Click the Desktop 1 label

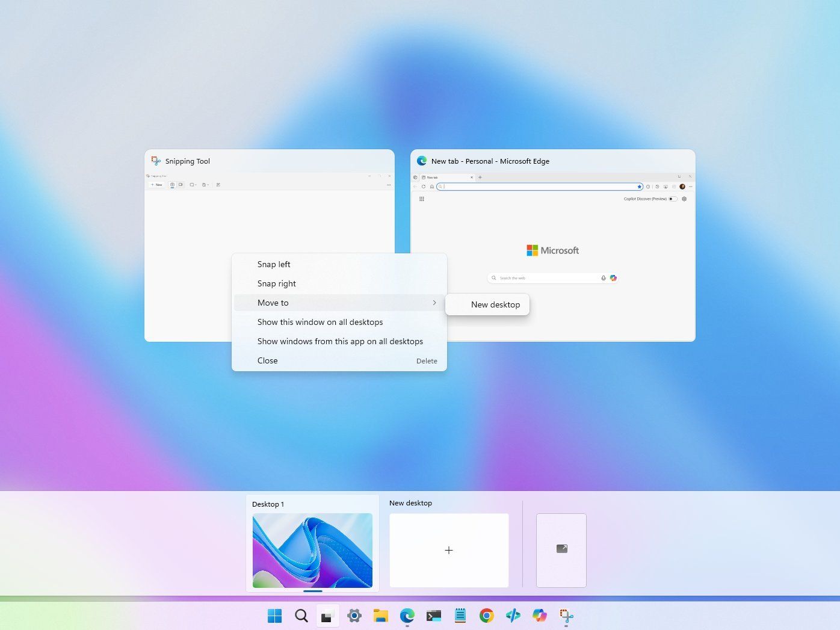pos(268,504)
